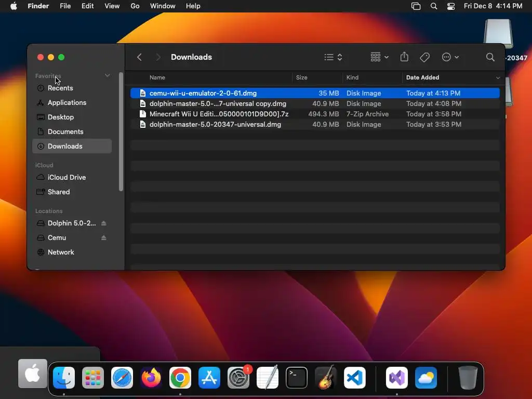Click the Tags toolbar icon
This screenshot has height=399, width=532.
point(424,57)
